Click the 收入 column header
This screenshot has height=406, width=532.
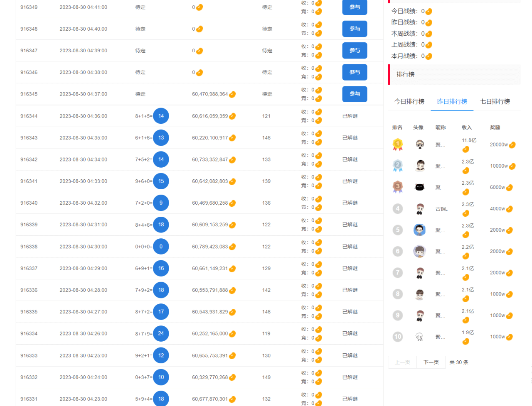(467, 127)
